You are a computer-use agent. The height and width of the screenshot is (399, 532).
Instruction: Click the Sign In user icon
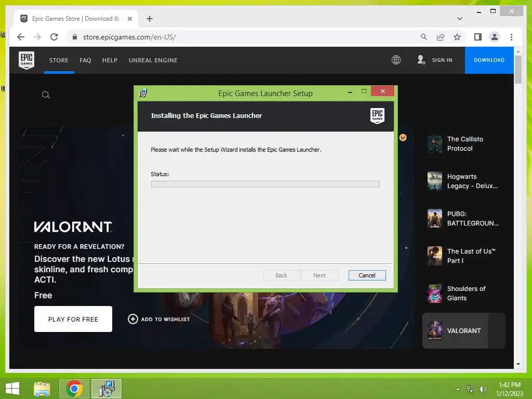(421, 60)
